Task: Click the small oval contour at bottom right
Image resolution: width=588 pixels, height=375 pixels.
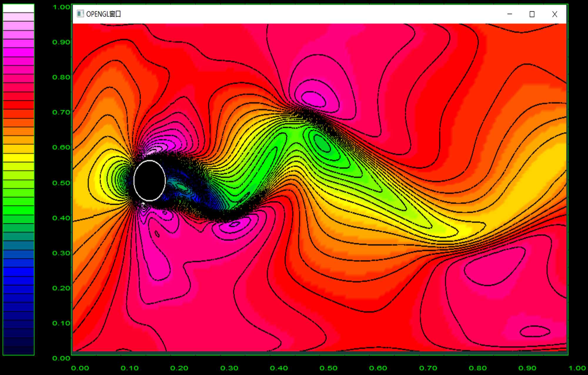Action: [x=535, y=332]
